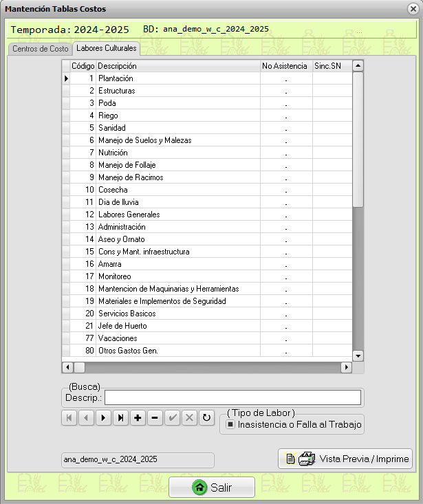Viewport: 423px width, 504px height.
Task: Select the Nutrición row
Action: [207, 153]
